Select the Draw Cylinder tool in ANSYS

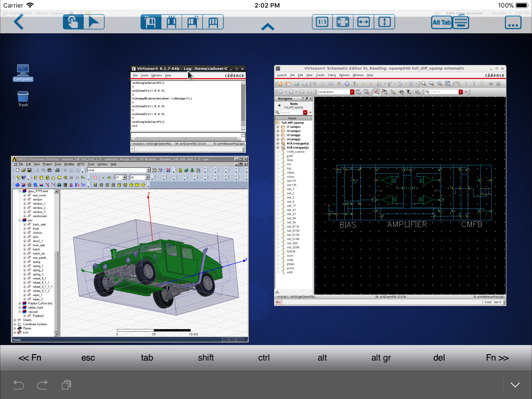click(41, 178)
